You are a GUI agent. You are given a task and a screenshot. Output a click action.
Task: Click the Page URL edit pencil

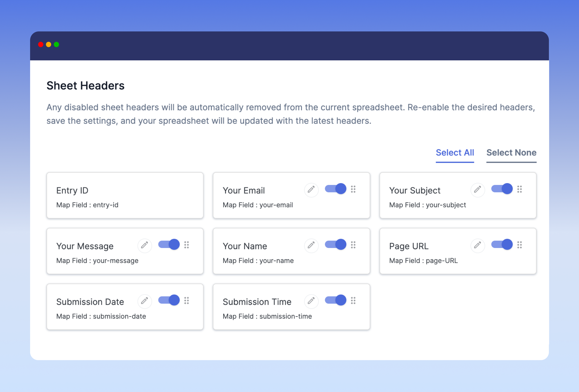click(477, 246)
